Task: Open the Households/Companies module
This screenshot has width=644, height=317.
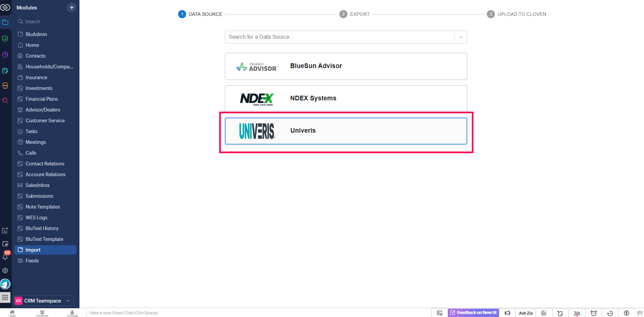Action: coord(45,67)
